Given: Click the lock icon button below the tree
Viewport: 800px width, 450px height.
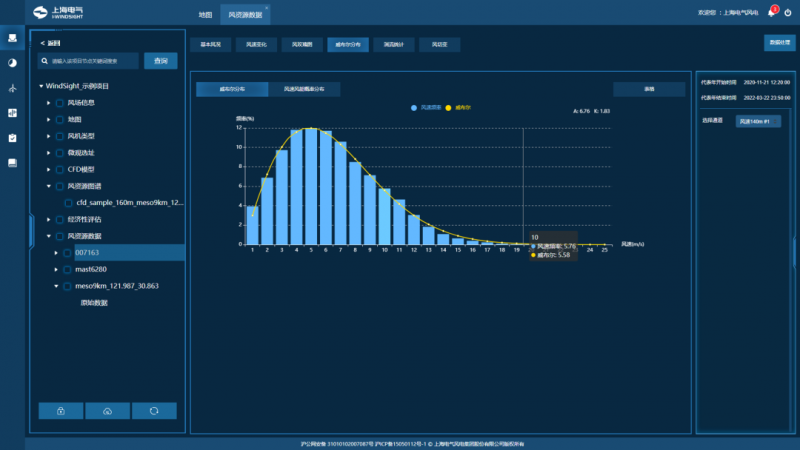Looking at the screenshot, I should coord(61,411).
